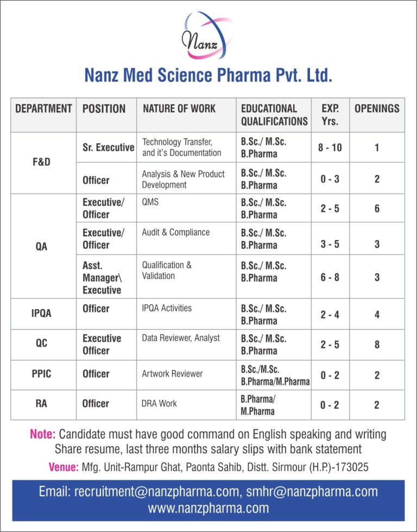Select the DRA Work cell
Viewport: 417px width, 532px height.
[160, 404]
